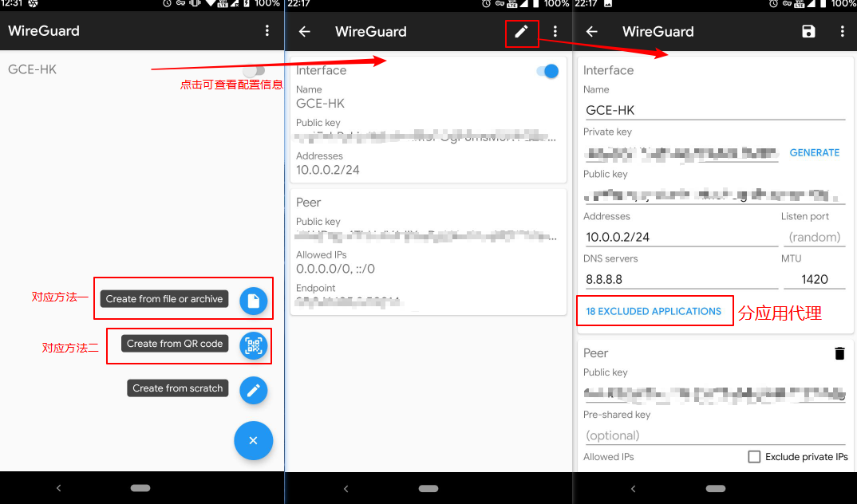Open the 18 EXCLUDED APPLICATIONS settings
This screenshot has height=504, width=857.
(x=653, y=310)
